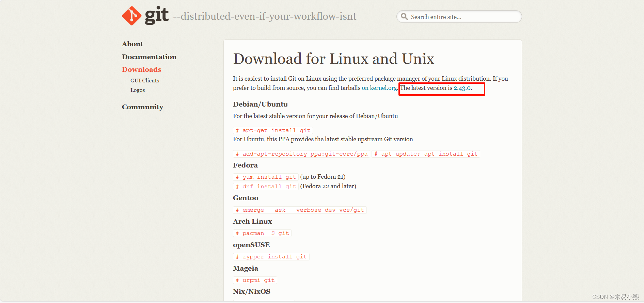Image resolution: width=644 pixels, height=303 pixels.
Task: Click the Fedora heading
Action: coord(245,165)
